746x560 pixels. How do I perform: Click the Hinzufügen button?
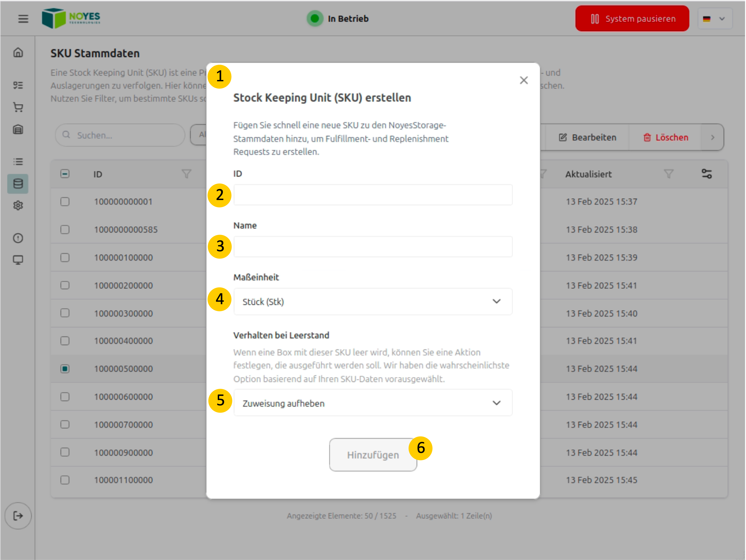point(373,455)
